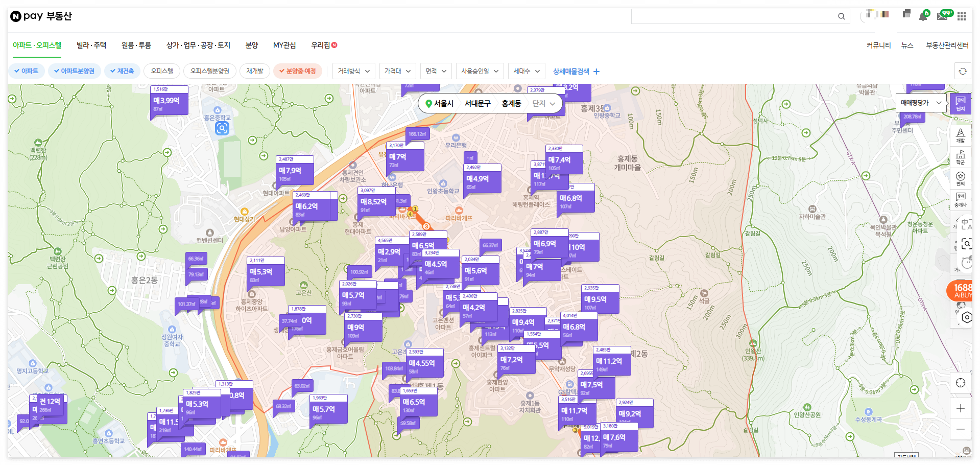This screenshot has width=980, height=465.
Task: Click the green location pin before 서울시
Action: (x=429, y=103)
